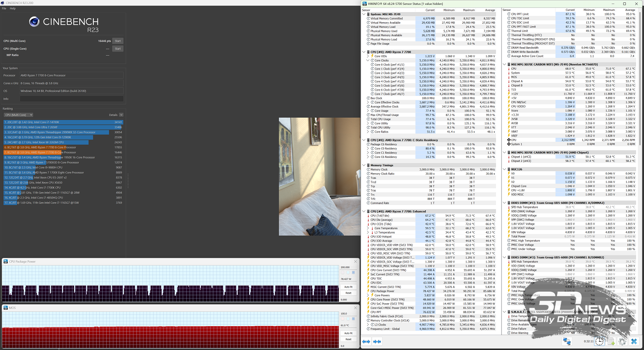The width and height of the screenshot is (644, 350).
Task: Click Auto Fit in CPU Package Power graph
Action: click(348, 287)
